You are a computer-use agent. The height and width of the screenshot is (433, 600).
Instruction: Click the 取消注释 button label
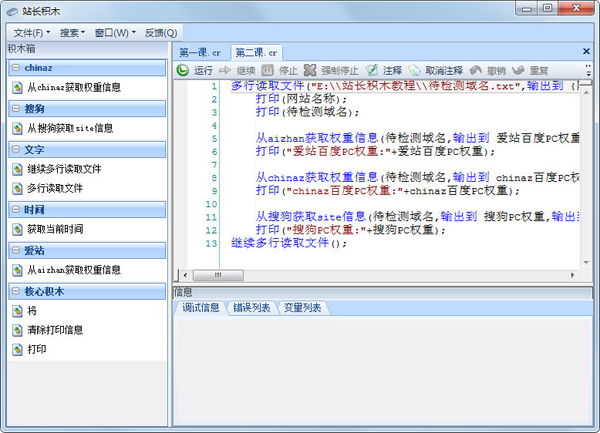[x=444, y=70]
